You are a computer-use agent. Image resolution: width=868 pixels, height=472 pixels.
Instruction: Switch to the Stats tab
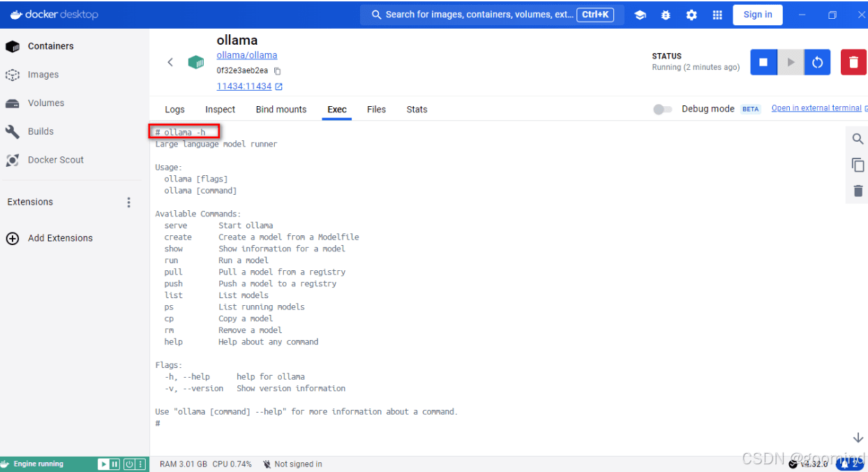click(x=417, y=110)
